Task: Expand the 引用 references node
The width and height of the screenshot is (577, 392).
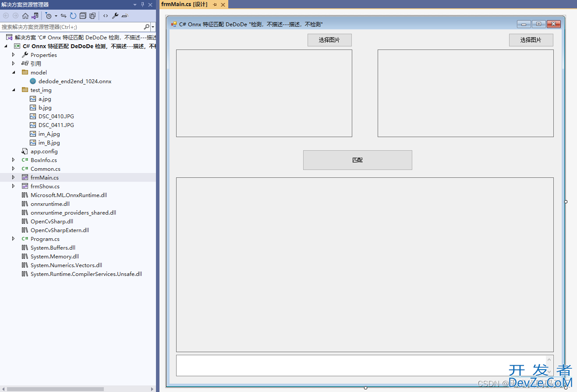Action: coord(14,64)
